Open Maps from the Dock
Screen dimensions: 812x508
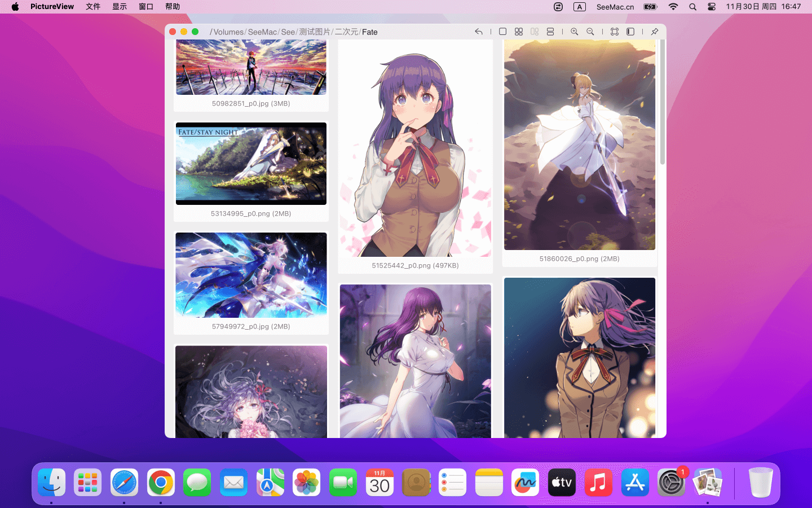pos(270,483)
